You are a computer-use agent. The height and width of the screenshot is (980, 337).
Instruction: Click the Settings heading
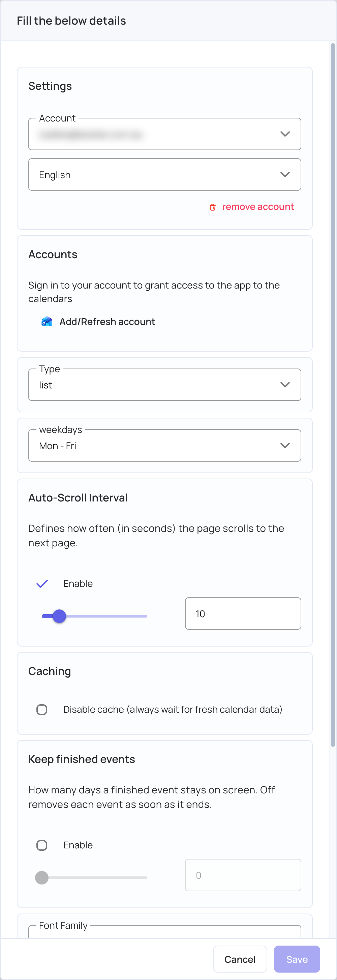coord(50,86)
